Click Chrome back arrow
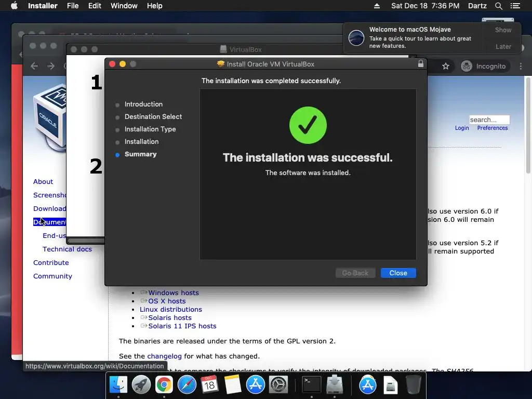The width and height of the screenshot is (532, 399). 34,66
